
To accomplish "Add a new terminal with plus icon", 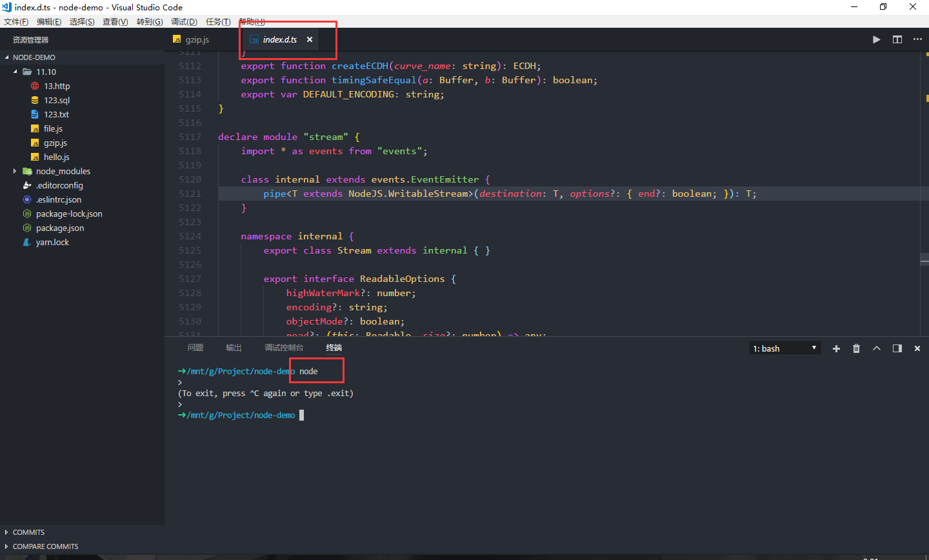I will coord(836,348).
